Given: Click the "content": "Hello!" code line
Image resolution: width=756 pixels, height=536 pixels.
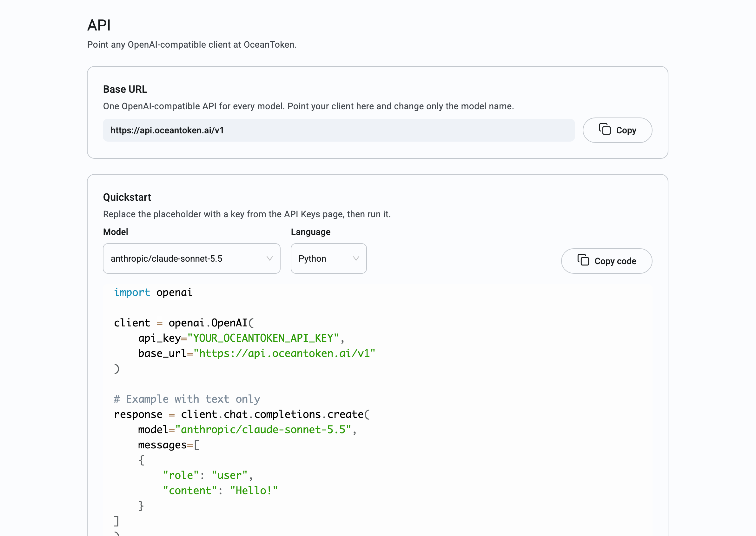Looking at the screenshot, I should 220,490.
